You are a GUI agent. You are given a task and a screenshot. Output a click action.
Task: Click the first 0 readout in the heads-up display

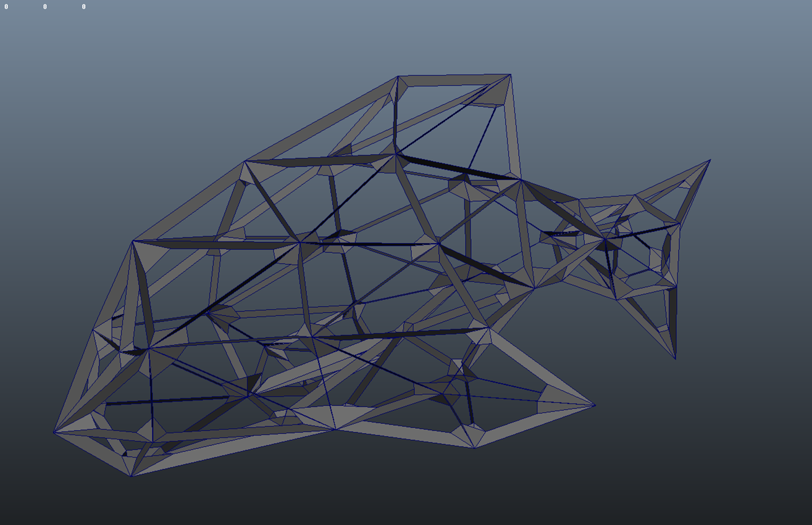point(6,7)
